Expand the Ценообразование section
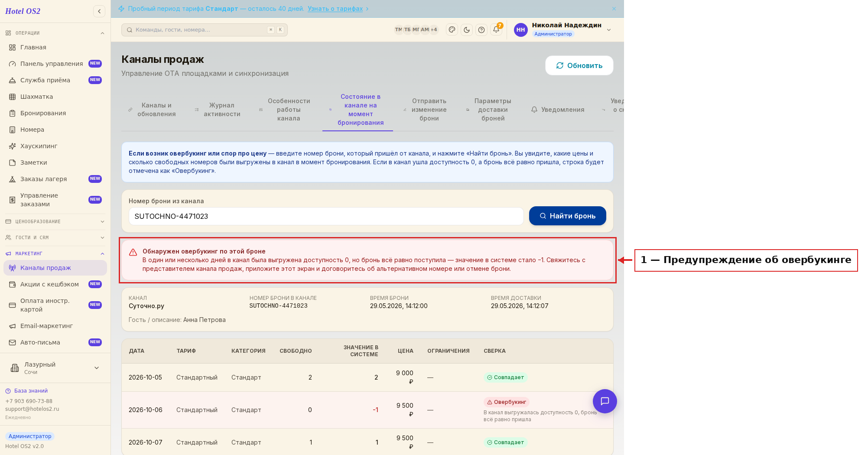 (x=55, y=221)
